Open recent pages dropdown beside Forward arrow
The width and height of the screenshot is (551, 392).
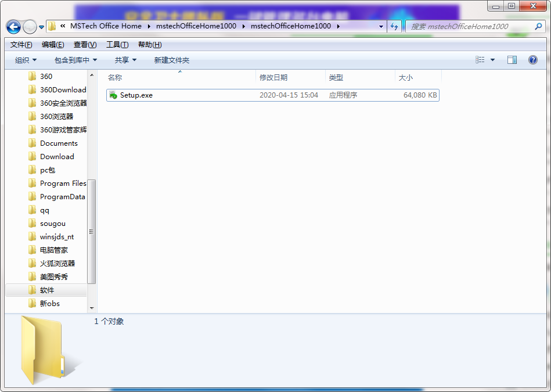click(41, 27)
